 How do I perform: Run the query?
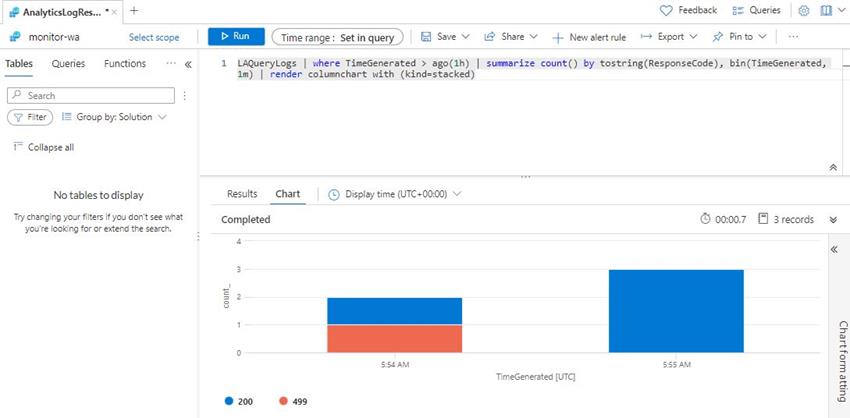point(236,36)
